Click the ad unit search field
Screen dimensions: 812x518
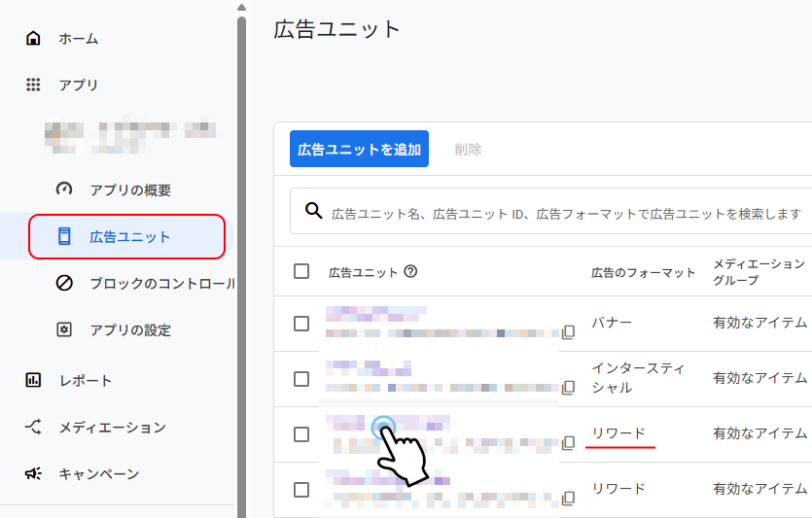pyautogui.click(x=564, y=213)
